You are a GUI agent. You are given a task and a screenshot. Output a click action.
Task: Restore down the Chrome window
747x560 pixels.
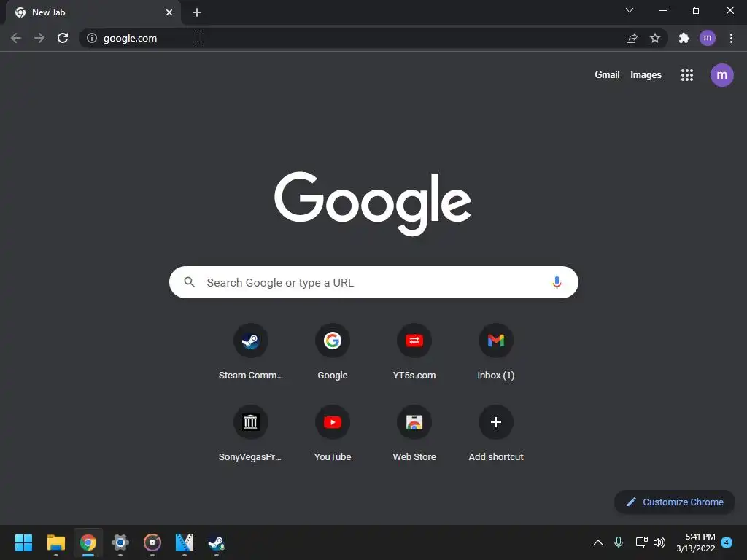click(697, 10)
